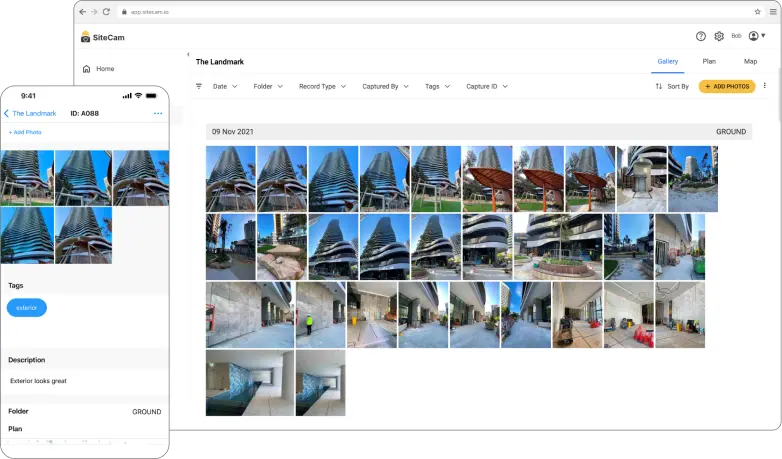Click 'Exterior looks great' description text
782x459 pixels.
pos(38,381)
